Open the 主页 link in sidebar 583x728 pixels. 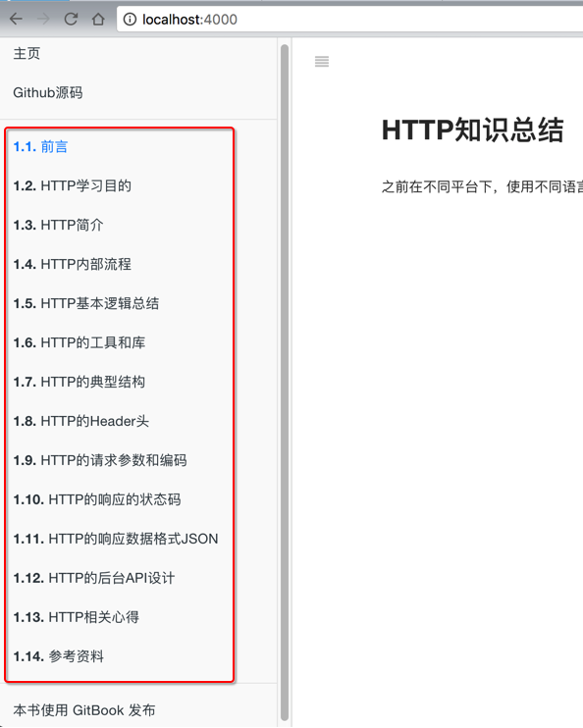26,53
